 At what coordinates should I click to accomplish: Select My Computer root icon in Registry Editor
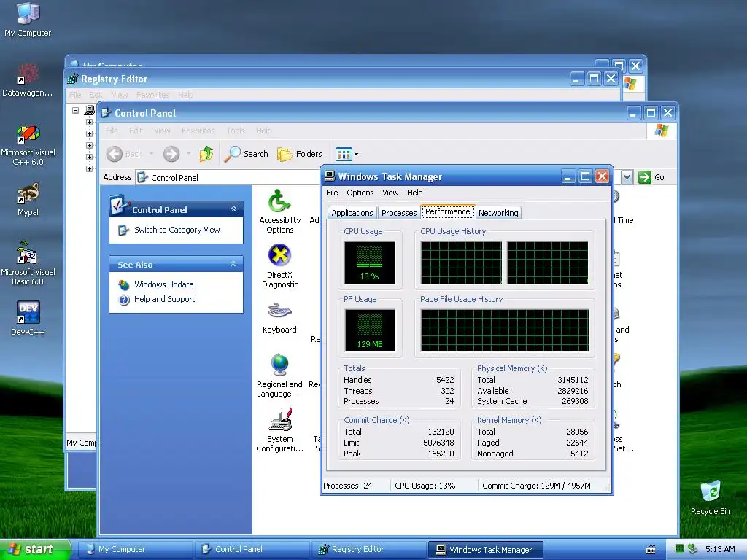point(90,111)
